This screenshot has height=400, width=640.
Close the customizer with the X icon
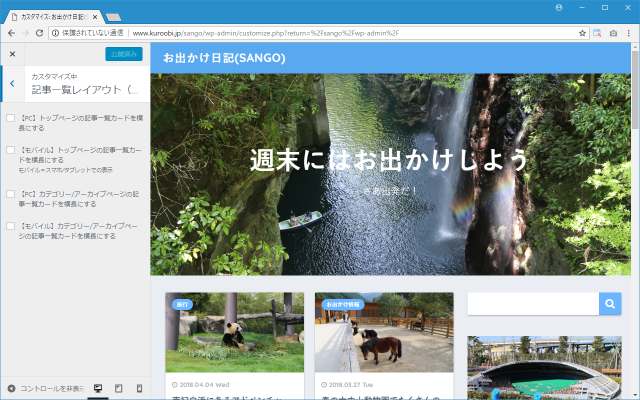[12, 54]
